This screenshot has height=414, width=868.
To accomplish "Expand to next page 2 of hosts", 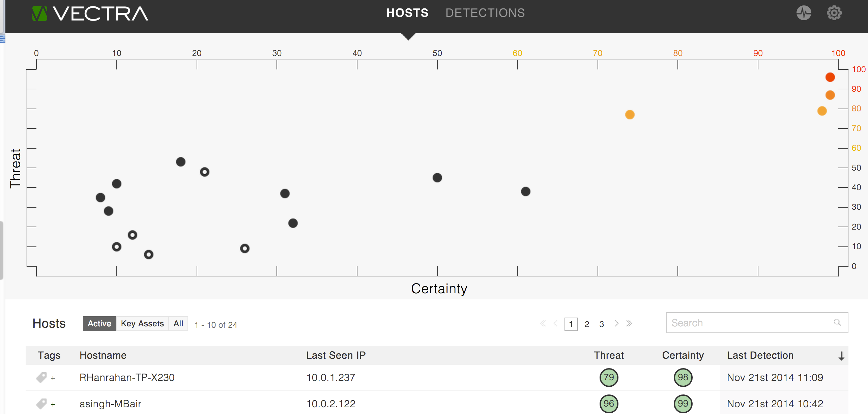I will pyautogui.click(x=586, y=324).
